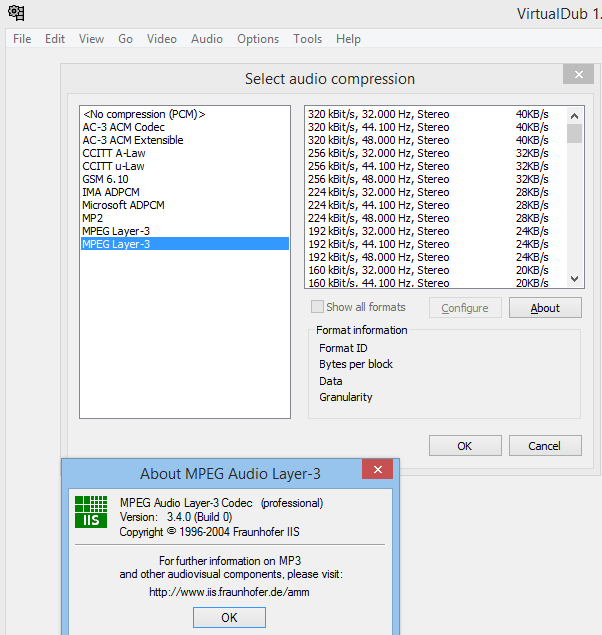Screen dimensions: 602x635
Task: Choose 224 kBit/s, 32.000 Hz, Stereo format
Action: tap(436, 192)
